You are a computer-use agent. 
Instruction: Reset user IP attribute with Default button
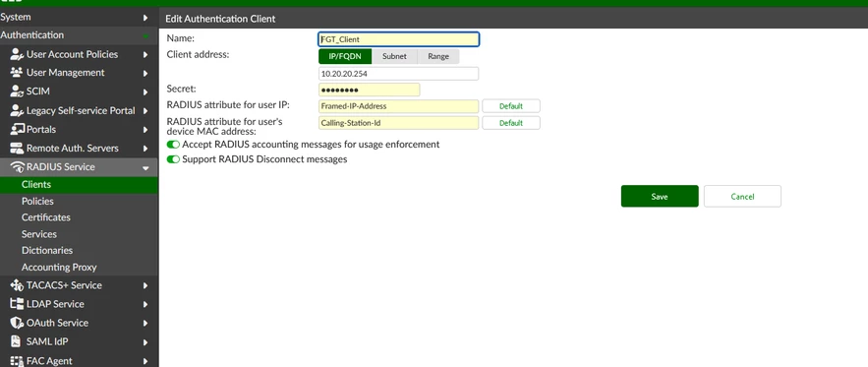point(510,106)
